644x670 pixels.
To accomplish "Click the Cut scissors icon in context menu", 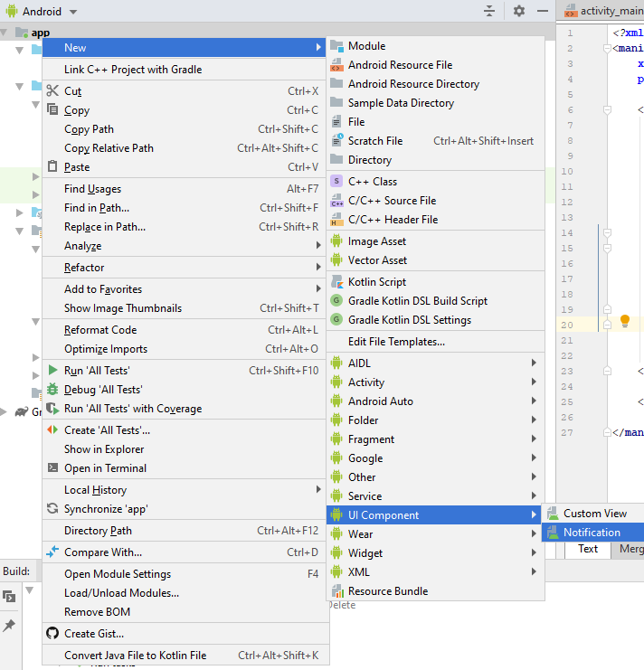I will click(x=52, y=91).
